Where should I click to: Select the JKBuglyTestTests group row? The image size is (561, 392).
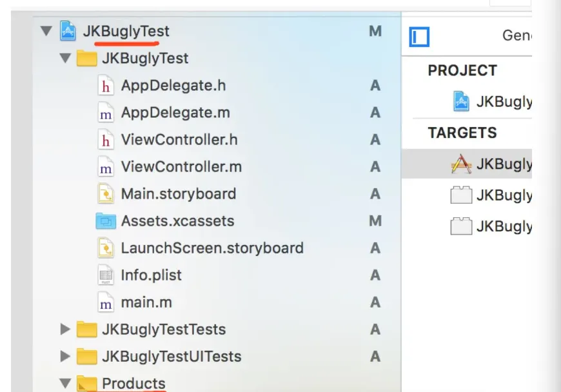[217, 329]
